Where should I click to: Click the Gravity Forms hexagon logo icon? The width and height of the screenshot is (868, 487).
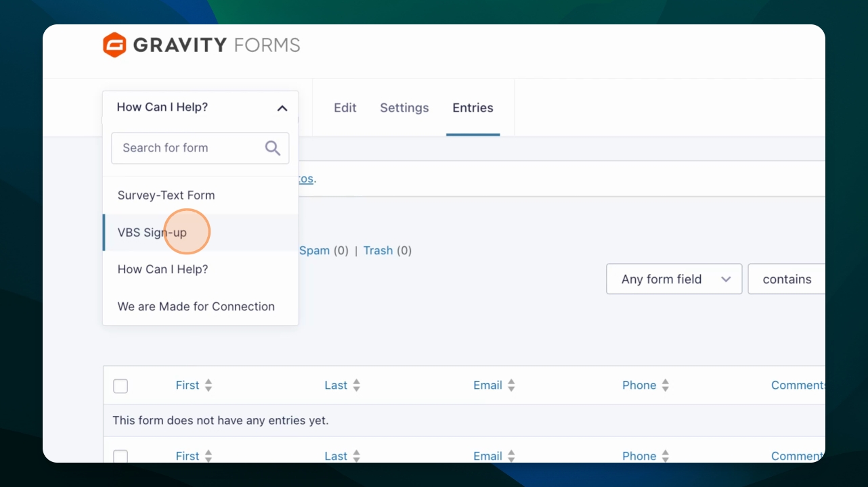[114, 45]
